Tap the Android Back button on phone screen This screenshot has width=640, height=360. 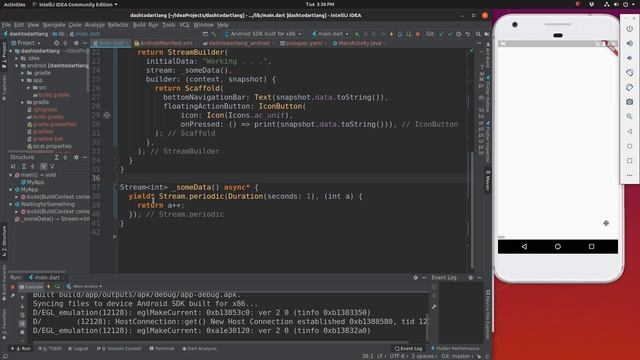524,247
